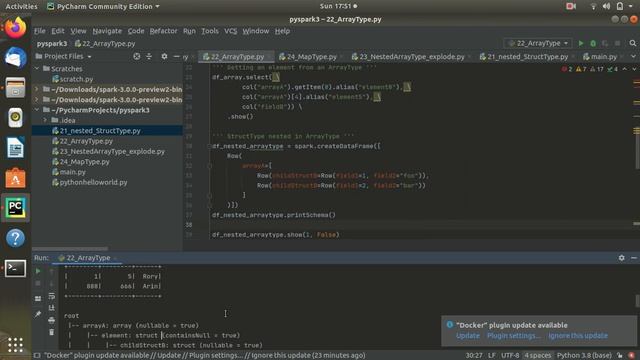Click editor inspection warnings widget
The height and width of the screenshot is (360, 640).
[589, 69]
